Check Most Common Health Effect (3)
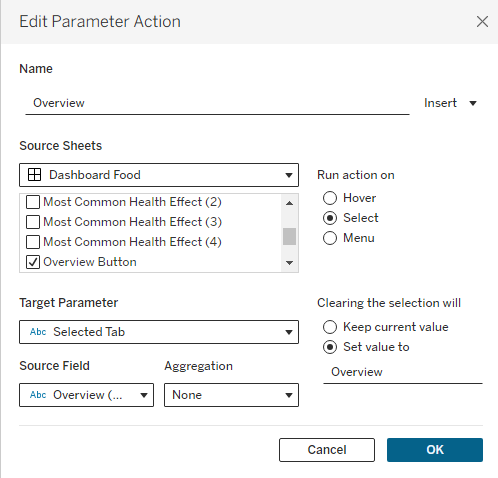Screen dimensions: 498x478 (33, 222)
